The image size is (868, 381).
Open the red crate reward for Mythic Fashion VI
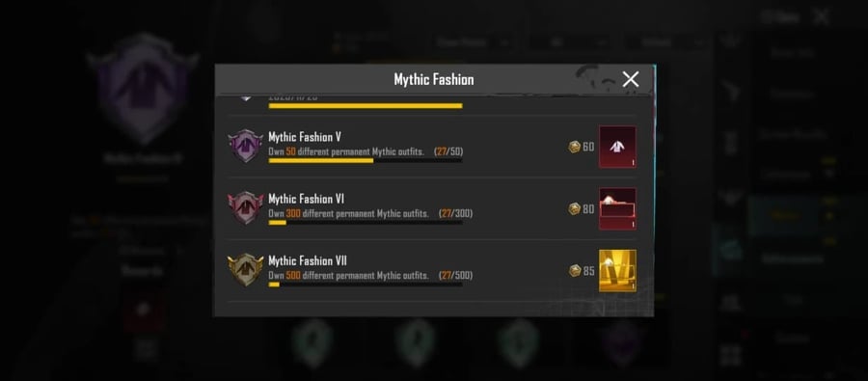617,208
